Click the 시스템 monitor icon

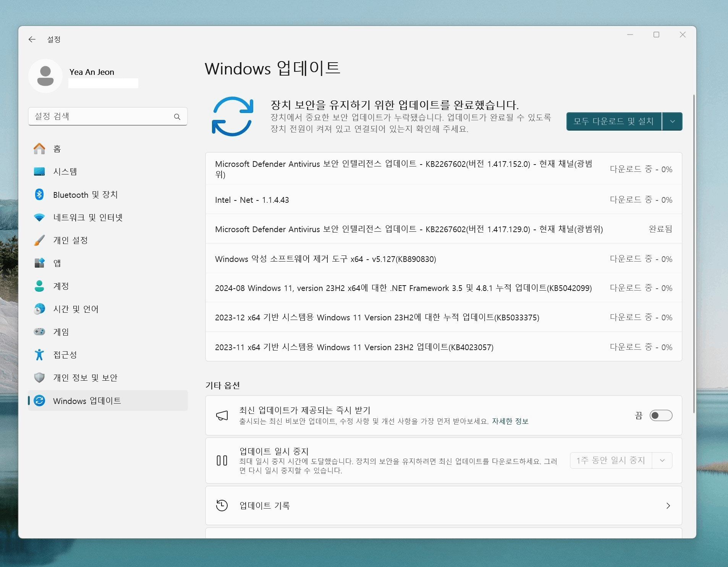click(x=39, y=171)
